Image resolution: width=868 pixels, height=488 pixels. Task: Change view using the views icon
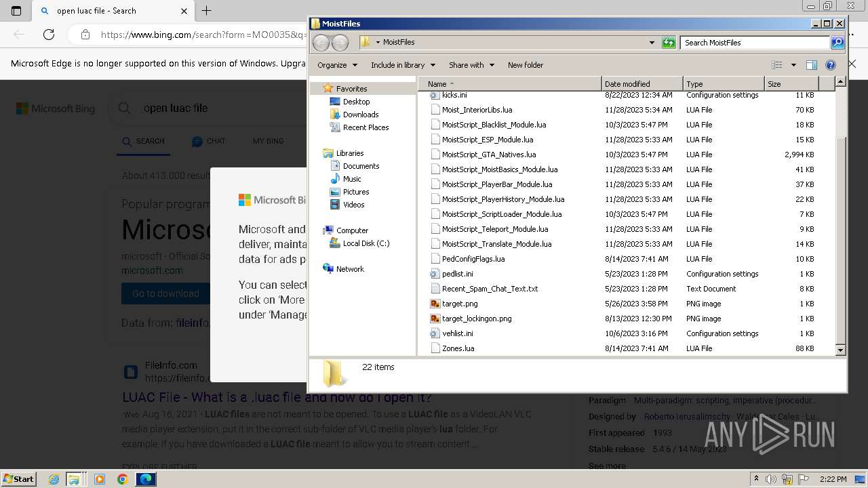pos(777,65)
